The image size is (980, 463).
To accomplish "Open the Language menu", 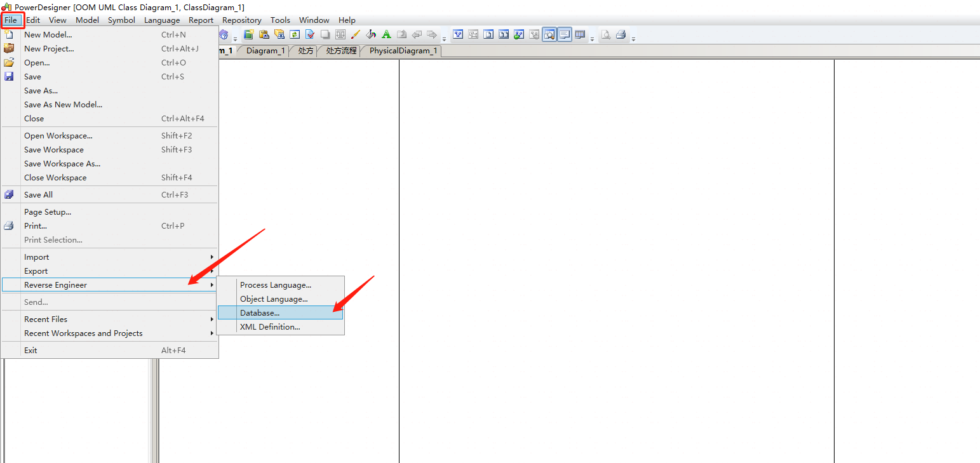I will tap(162, 20).
